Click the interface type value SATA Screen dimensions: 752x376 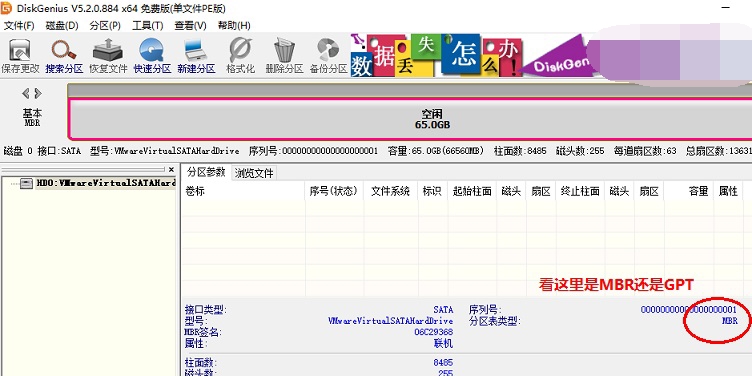pyautogui.click(x=443, y=310)
